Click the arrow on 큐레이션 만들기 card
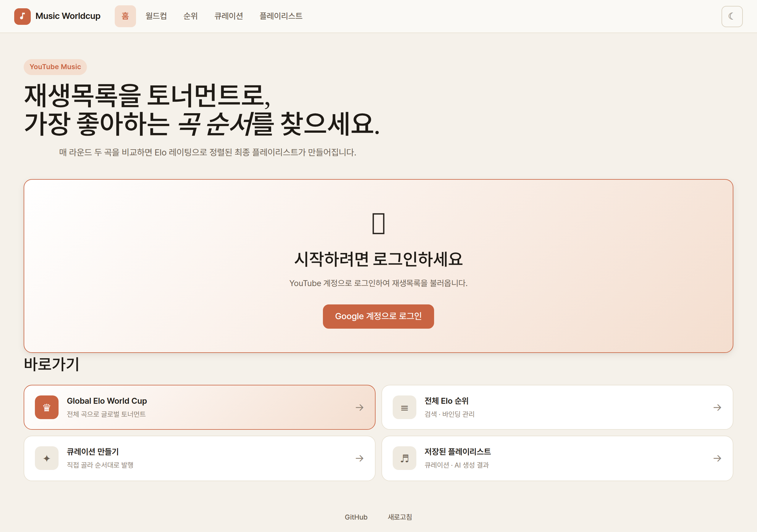The height and width of the screenshot is (532, 757). coord(359,458)
